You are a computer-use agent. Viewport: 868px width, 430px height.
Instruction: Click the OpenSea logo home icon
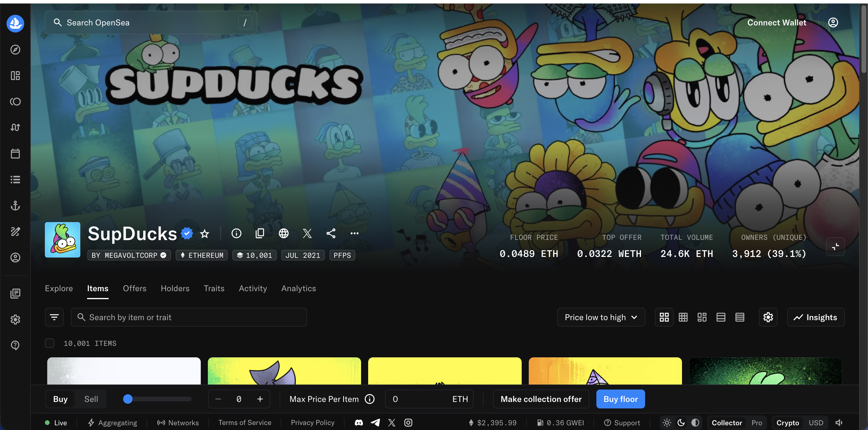(15, 24)
